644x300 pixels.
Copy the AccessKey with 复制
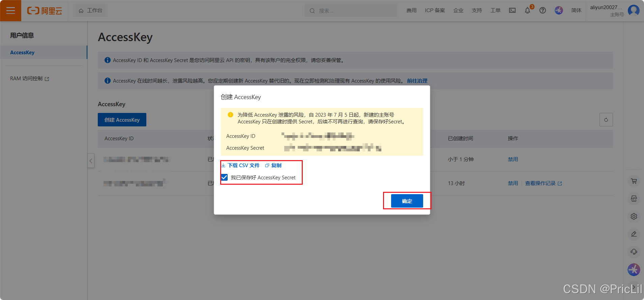[273, 165]
